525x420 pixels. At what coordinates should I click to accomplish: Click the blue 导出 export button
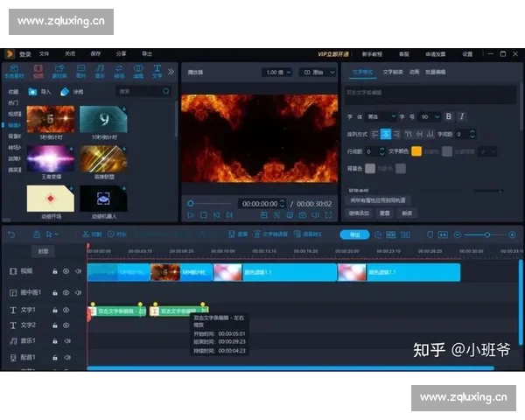coord(354,234)
